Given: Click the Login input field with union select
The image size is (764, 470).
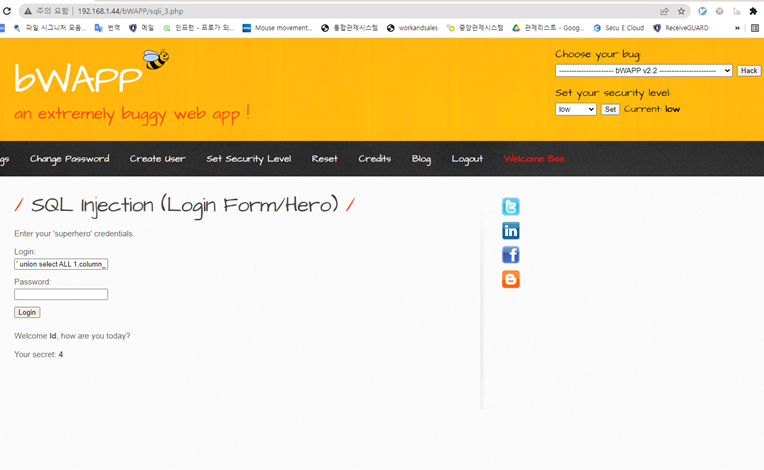Looking at the screenshot, I should click(61, 264).
